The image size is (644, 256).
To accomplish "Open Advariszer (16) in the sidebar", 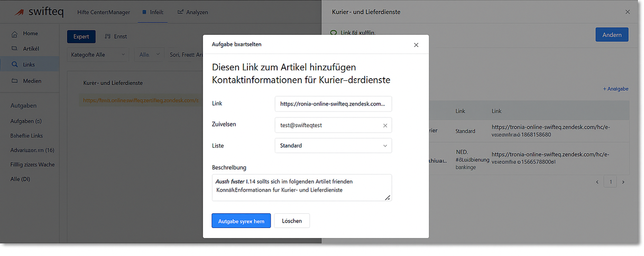I will click(x=32, y=150).
